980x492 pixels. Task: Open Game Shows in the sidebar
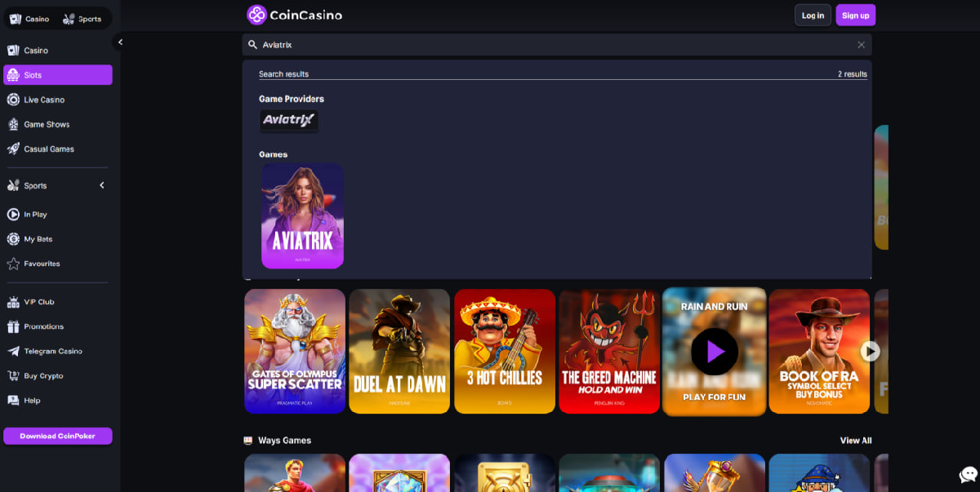[x=57, y=125]
